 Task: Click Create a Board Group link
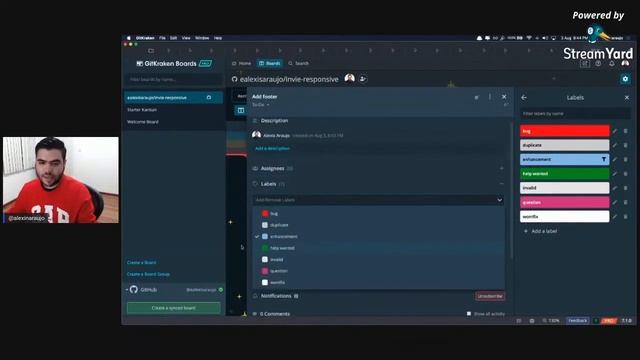click(148, 274)
